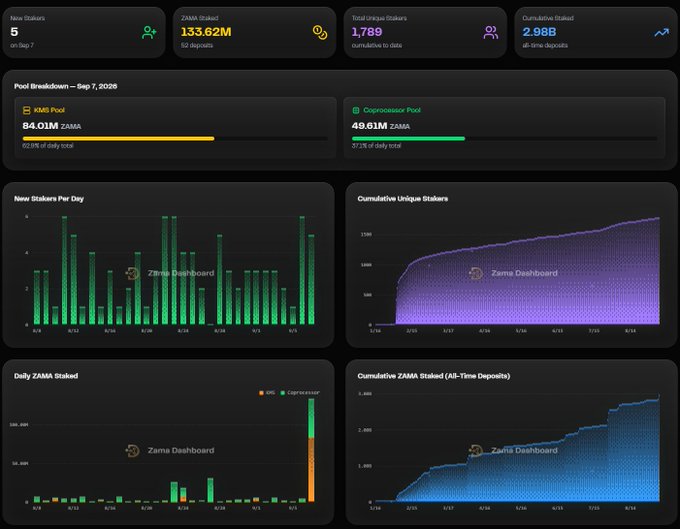Viewport: 680px width, 529px height.
Task: Click the 133.62M ZAMA Staked value
Action: pyautogui.click(x=206, y=32)
